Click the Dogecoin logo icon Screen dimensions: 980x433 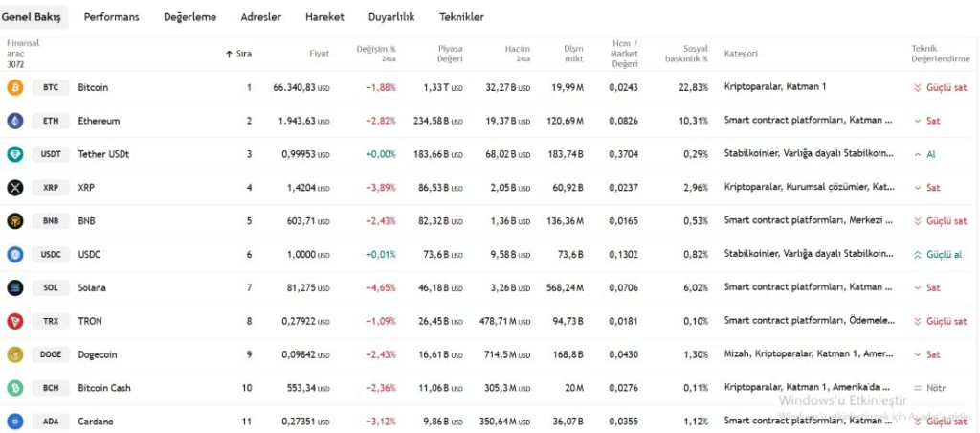coord(15,354)
